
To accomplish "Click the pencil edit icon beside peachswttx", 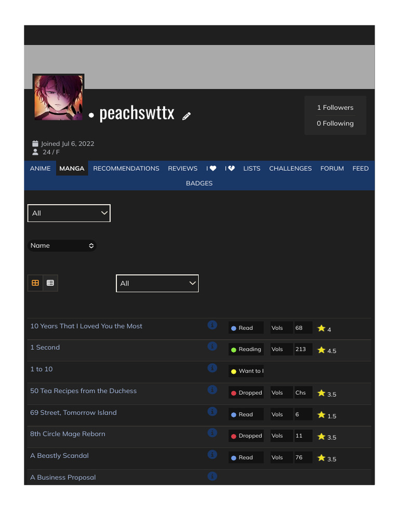I will coord(187,116).
